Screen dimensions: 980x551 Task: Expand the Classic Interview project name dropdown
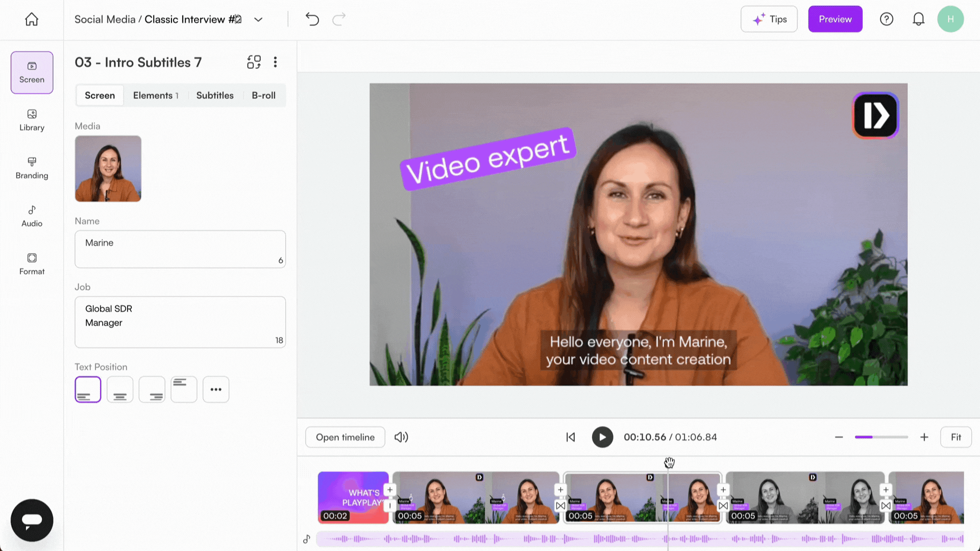(258, 19)
